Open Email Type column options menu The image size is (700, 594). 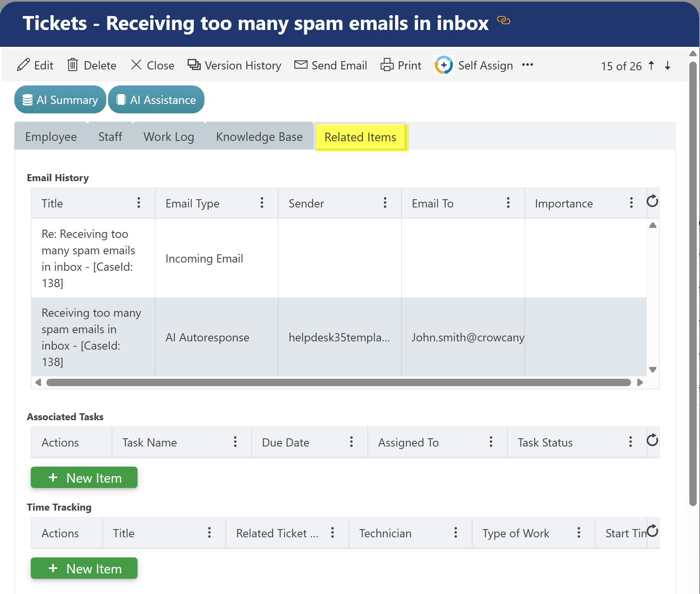(x=262, y=203)
